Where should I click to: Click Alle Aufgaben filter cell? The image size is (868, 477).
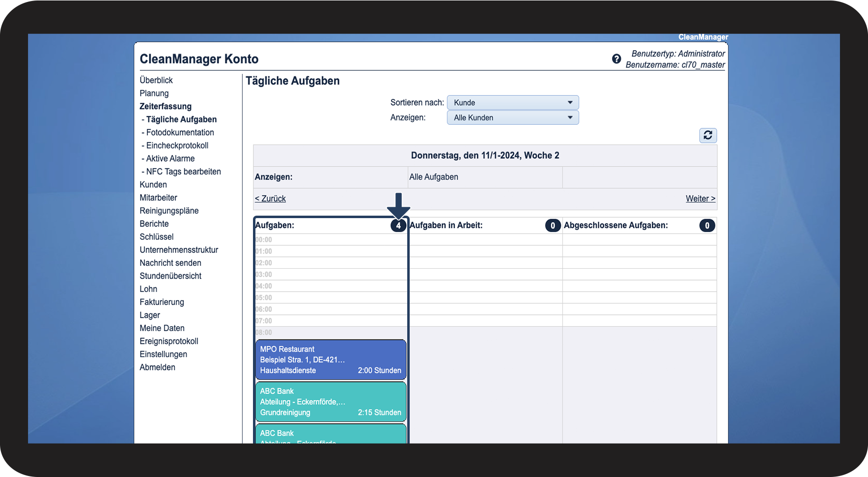(434, 177)
